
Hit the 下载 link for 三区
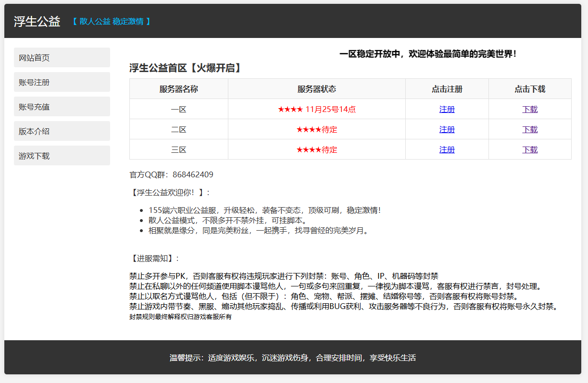tap(530, 149)
